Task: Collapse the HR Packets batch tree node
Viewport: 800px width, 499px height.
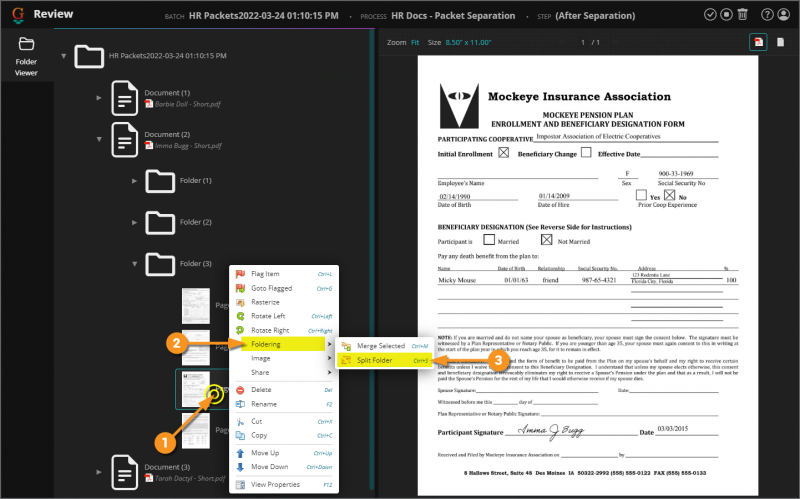Action: (x=64, y=56)
